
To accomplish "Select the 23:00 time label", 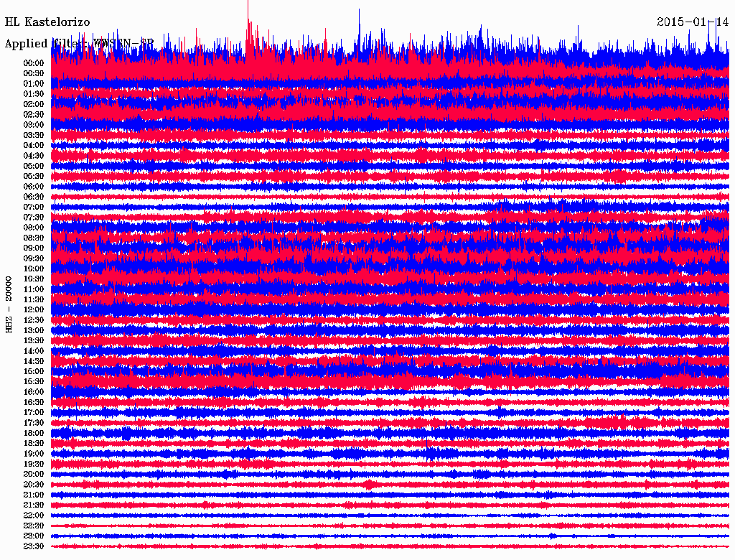I will [x=34, y=536].
